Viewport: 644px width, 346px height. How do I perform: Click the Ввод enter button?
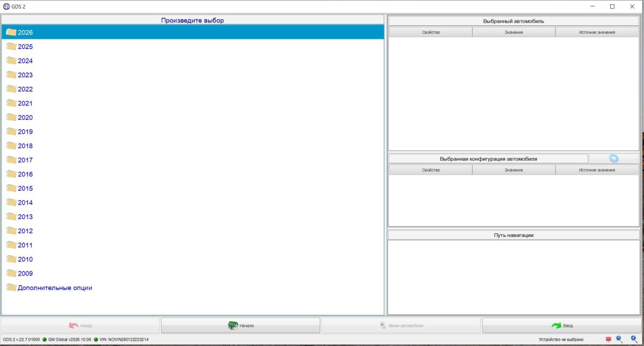pos(562,326)
